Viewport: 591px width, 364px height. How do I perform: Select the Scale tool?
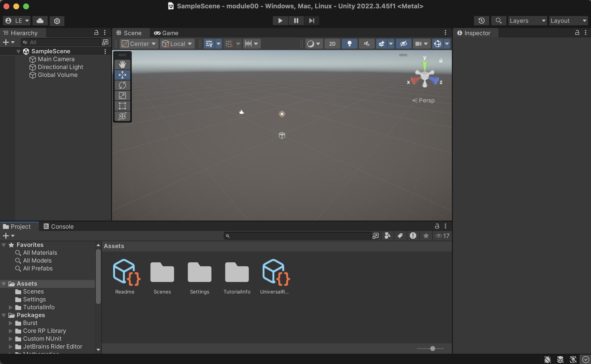click(122, 96)
